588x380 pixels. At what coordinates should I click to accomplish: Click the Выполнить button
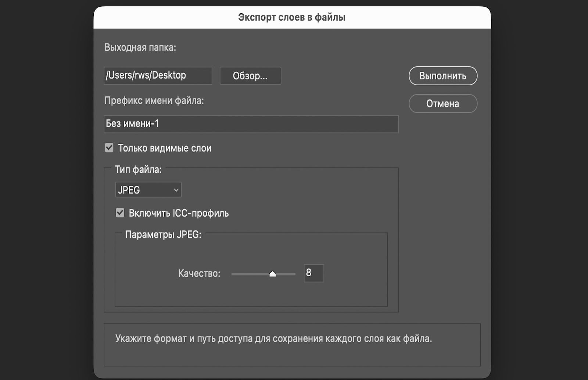[442, 76]
